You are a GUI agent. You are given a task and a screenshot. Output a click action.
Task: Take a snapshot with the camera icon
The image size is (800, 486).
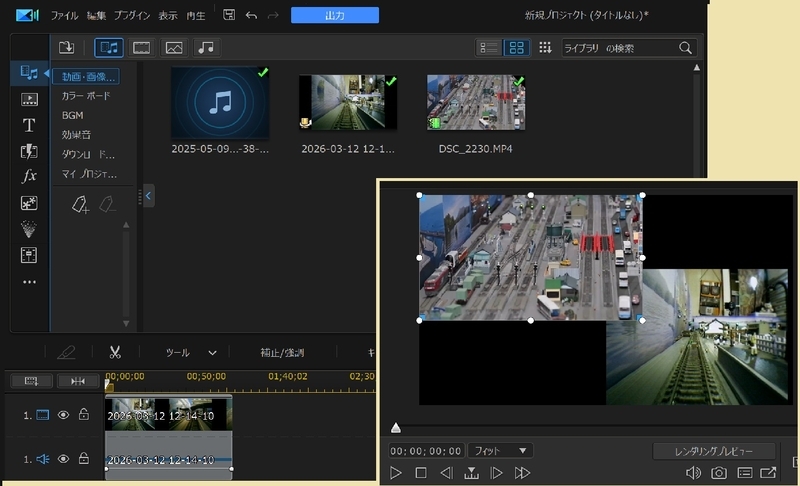tap(719, 473)
